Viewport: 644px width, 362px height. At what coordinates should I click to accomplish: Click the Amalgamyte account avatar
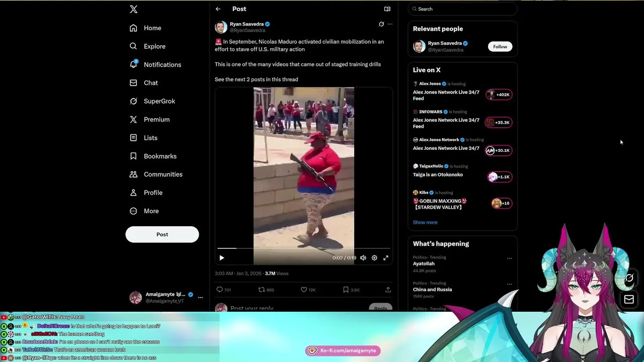tap(135, 298)
